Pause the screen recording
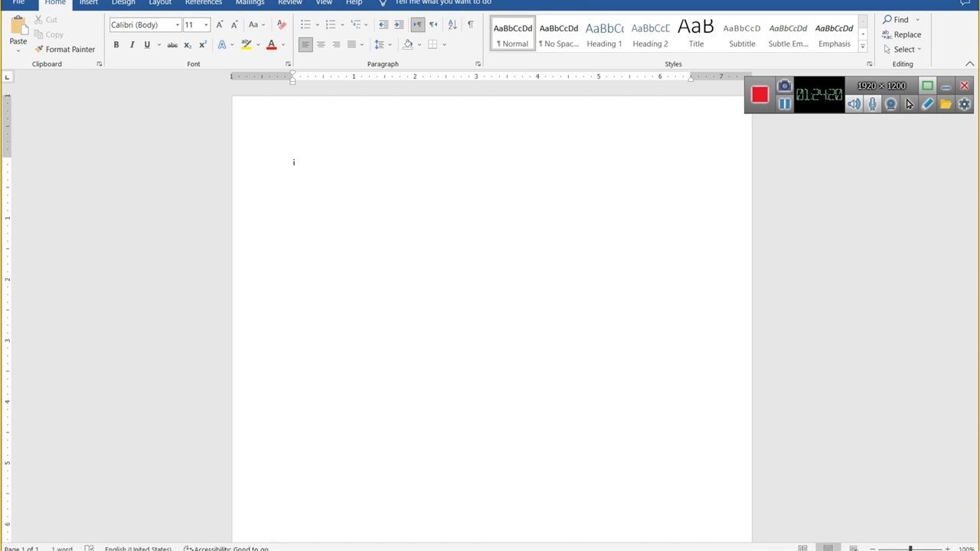The width and height of the screenshot is (980, 551). [784, 104]
